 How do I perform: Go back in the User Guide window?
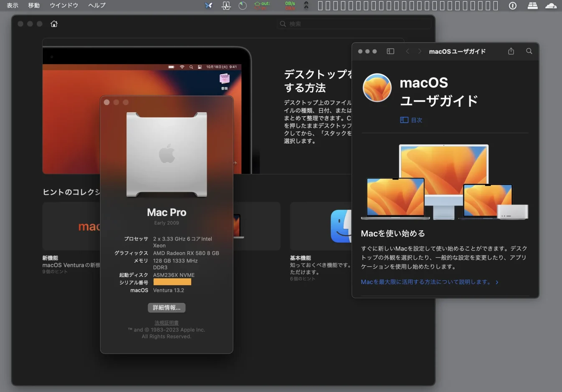tap(408, 51)
